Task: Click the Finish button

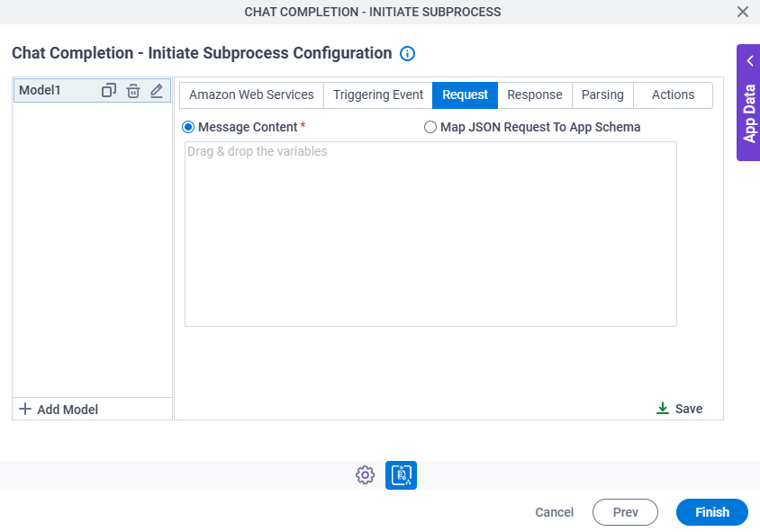Action: 712,512
